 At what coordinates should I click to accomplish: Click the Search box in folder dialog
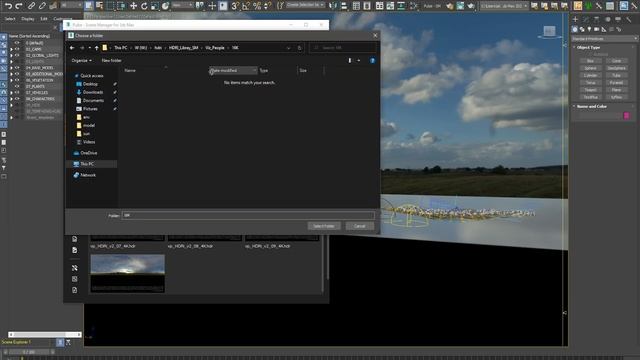click(342, 48)
